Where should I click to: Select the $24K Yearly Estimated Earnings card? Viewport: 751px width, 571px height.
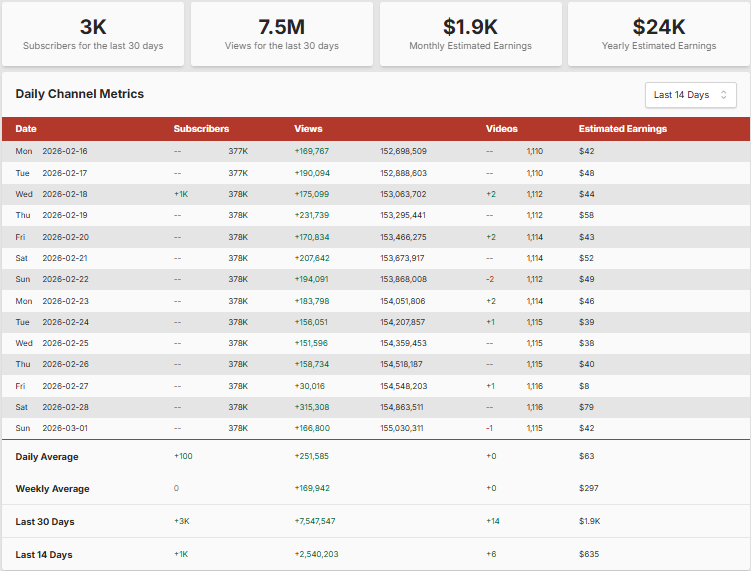point(658,34)
